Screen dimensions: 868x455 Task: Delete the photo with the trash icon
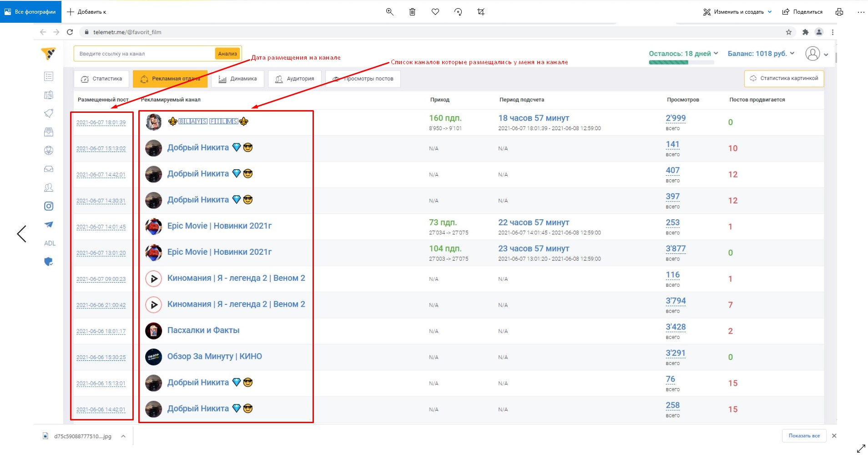pyautogui.click(x=412, y=12)
